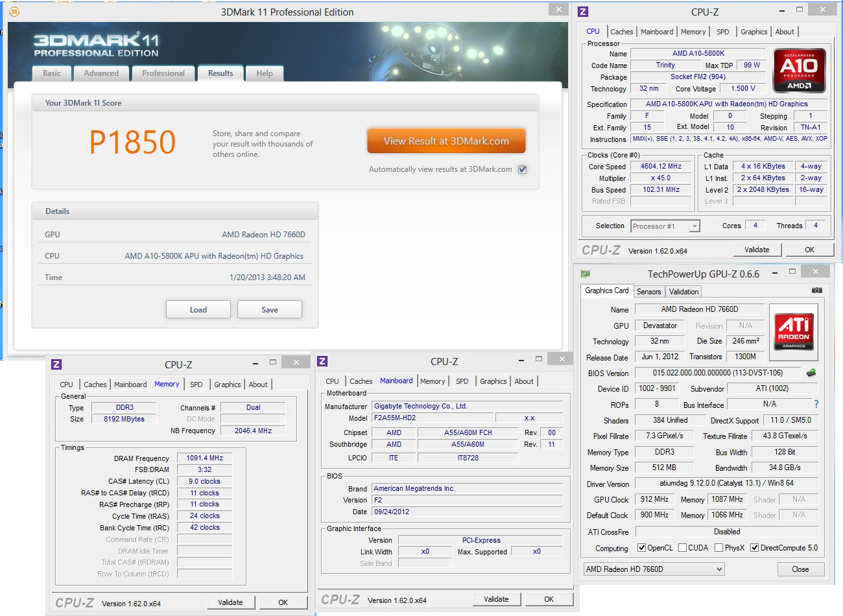The image size is (843, 616).
Task: Switch to the Advanced tab in 3DMark
Action: 101,73
